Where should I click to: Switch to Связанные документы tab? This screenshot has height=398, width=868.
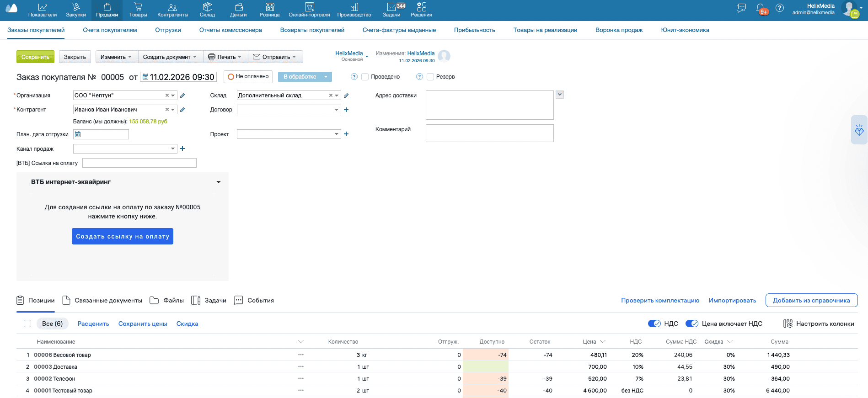[103, 300]
